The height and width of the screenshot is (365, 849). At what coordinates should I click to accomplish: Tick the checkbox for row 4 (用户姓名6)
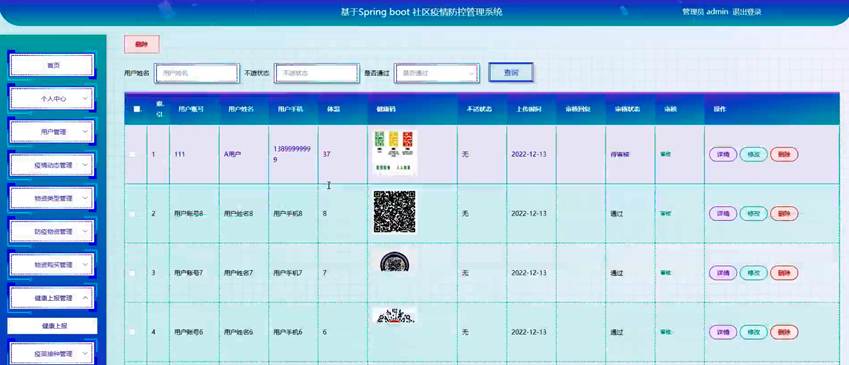(133, 332)
